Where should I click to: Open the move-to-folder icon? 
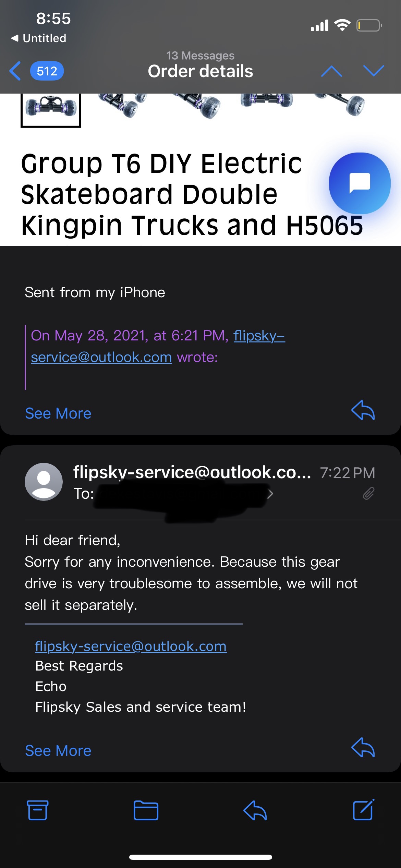[146, 810]
